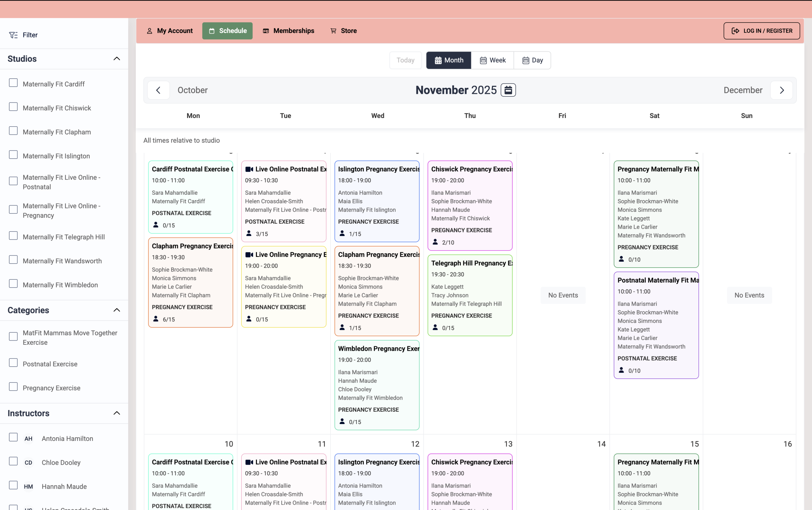Click the log in icon
Screen dimensions: 812x510
click(x=736, y=31)
